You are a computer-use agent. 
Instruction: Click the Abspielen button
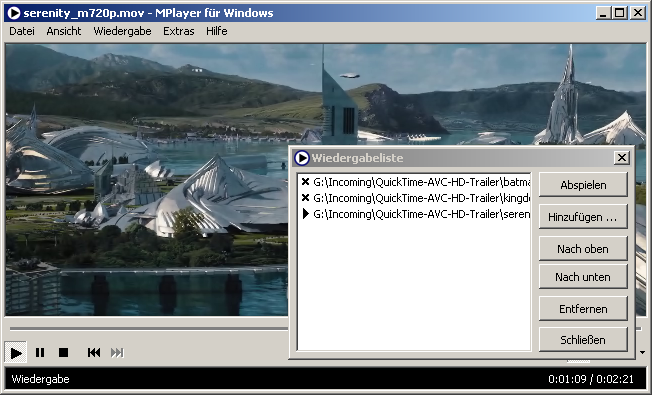(x=583, y=185)
